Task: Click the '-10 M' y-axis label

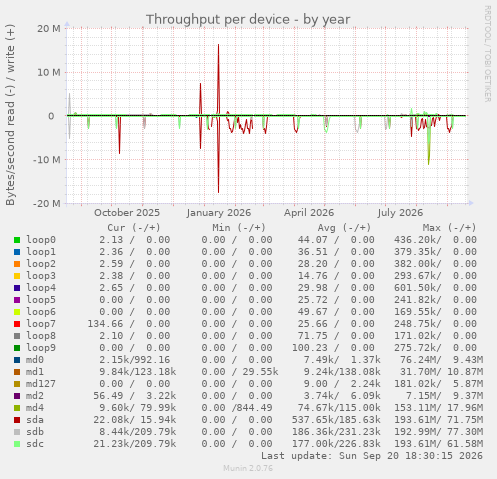Action: [47, 160]
